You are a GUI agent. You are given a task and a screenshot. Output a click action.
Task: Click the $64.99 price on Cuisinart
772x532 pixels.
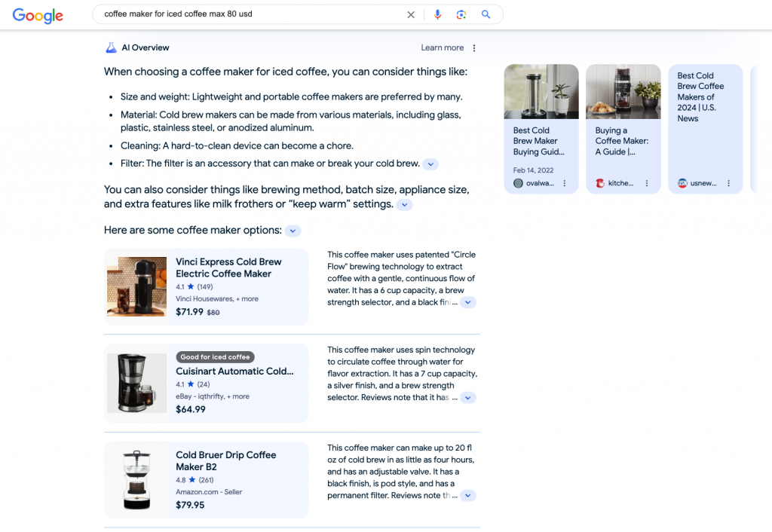pos(191,409)
